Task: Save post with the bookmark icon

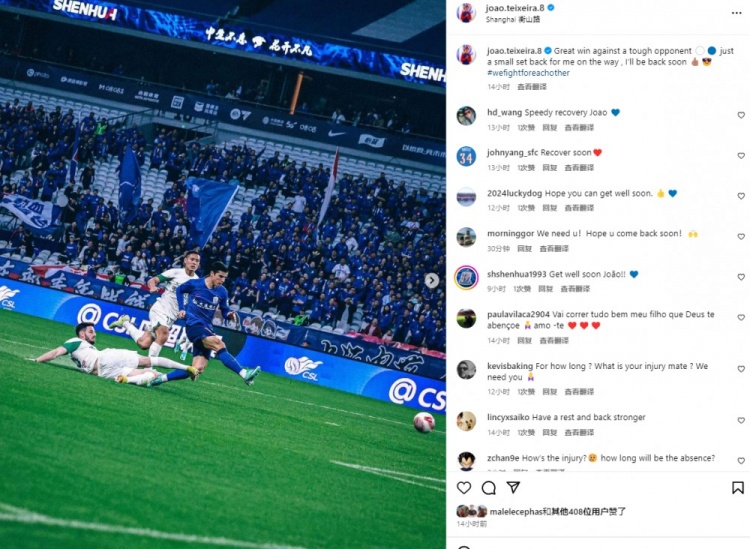Action: pos(738,488)
